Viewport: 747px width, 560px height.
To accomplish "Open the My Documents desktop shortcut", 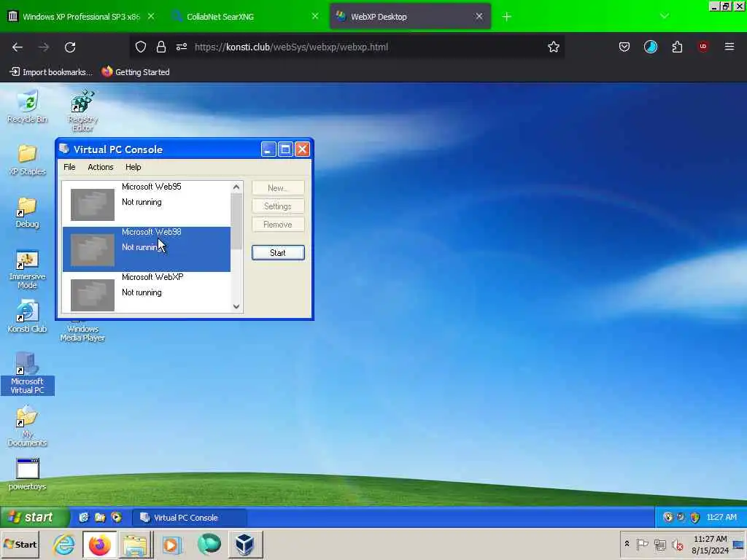I will (27, 426).
